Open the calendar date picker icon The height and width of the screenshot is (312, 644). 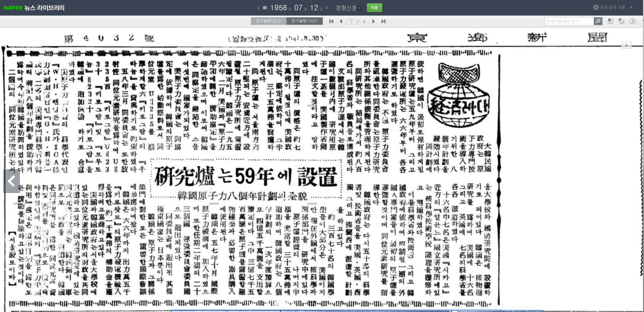pos(265,8)
